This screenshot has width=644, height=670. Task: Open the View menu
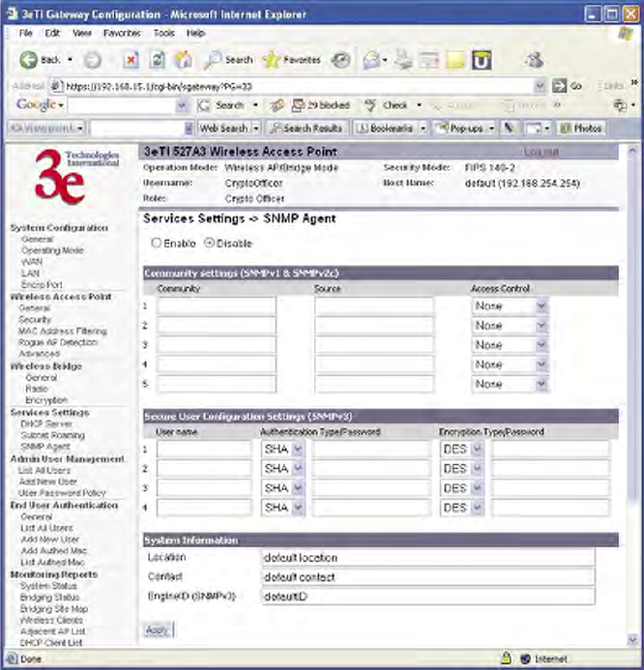click(x=81, y=33)
